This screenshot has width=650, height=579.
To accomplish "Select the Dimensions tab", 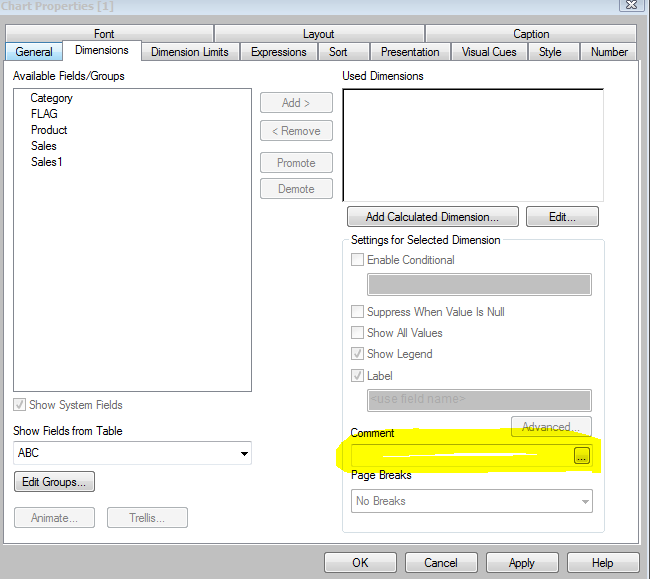I will pos(102,50).
